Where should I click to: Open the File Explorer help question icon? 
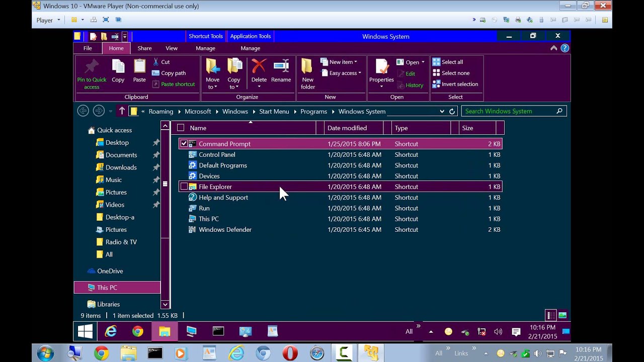(565, 48)
